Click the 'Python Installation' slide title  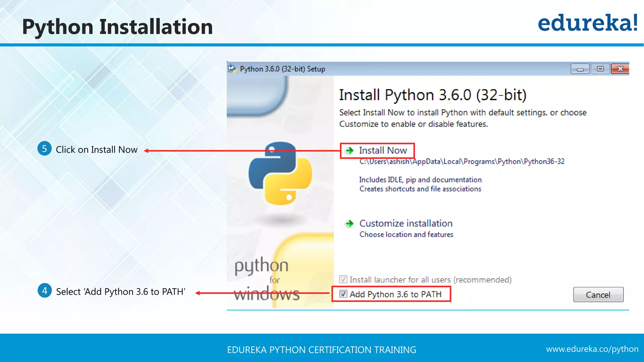click(117, 27)
